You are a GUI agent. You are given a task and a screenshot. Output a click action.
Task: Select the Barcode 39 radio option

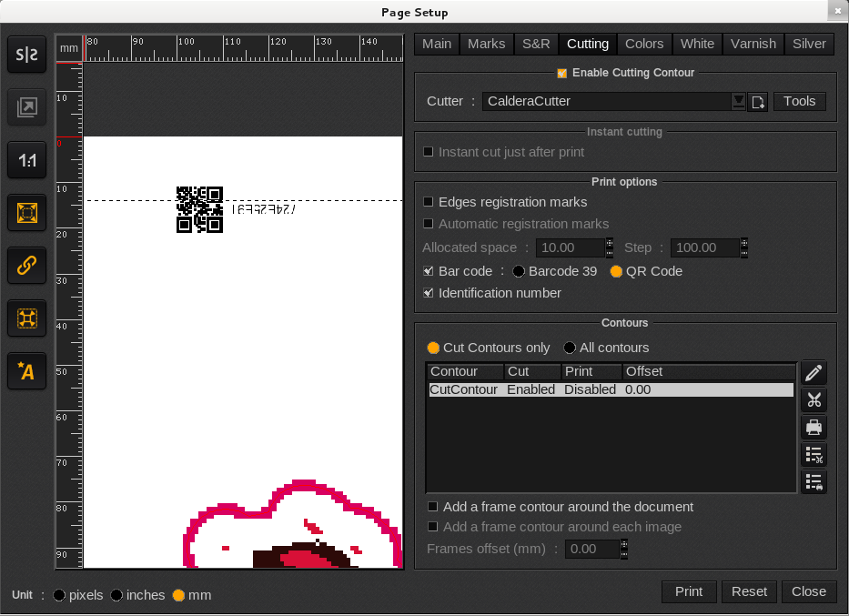(x=519, y=271)
